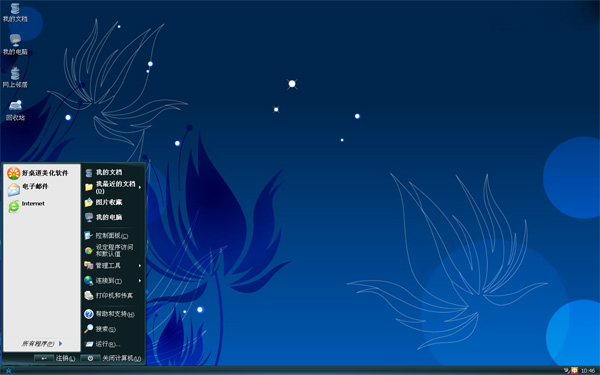This screenshot has height=375, width=600.
Task: Open 设定程序访问和默认值 entry
Action: click(x=113, y=250)
